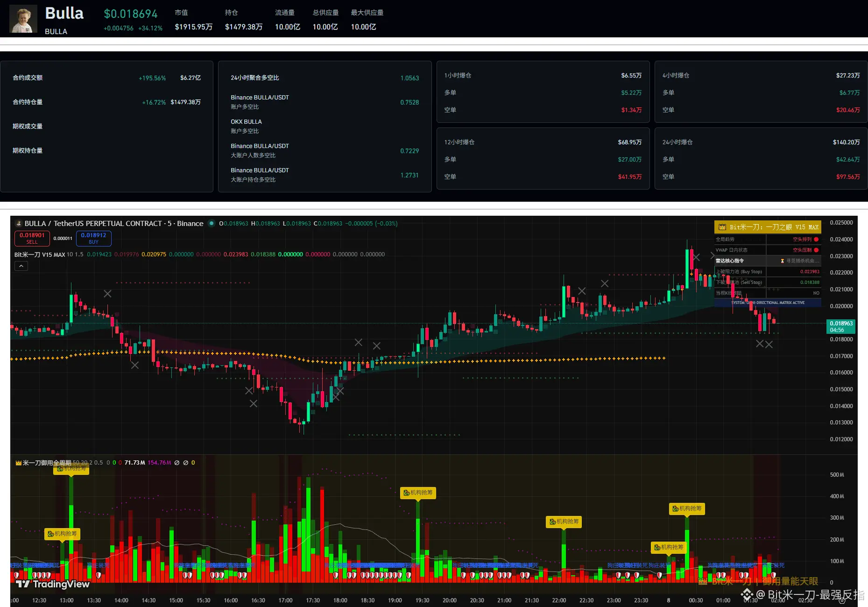Viewport: 868px width, 607px height.
Task: Click the 全局趋势 row label in indicator table
Action: [725, 239]
